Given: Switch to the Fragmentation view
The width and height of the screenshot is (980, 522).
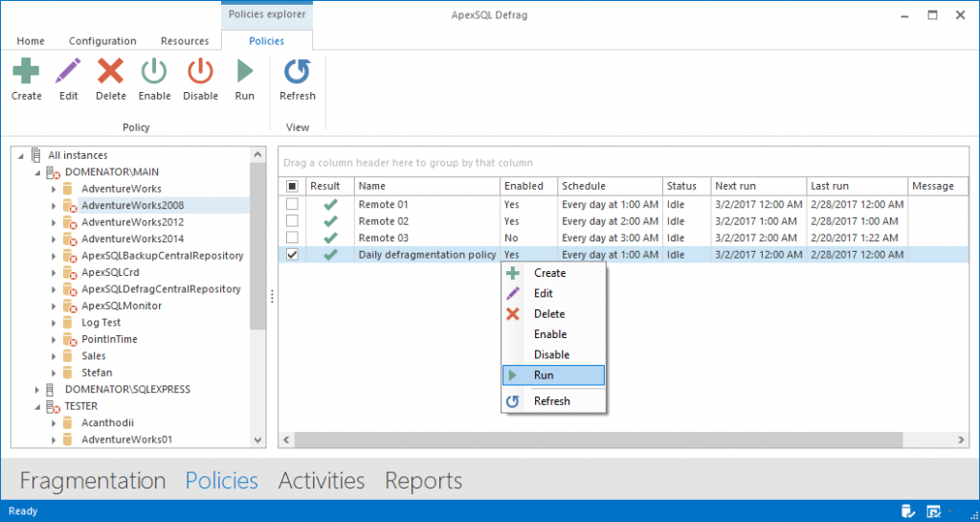Looking at the screenshot, I should click(93, 481).
